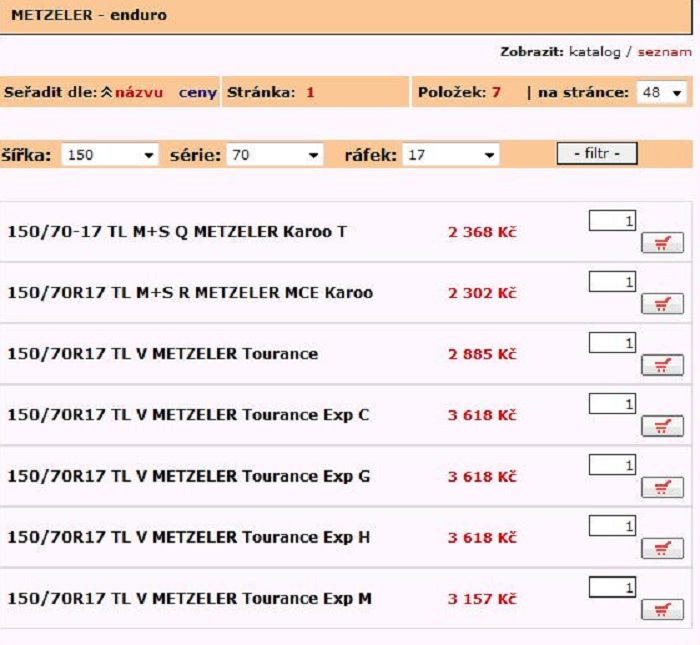Go to page 1 link
Viewport: 700px width, 645px height.
[x=310, y=93]
